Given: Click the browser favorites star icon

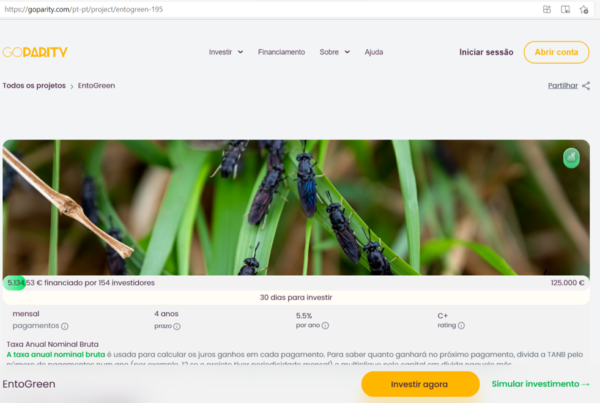Looking at the screenshot, I should click(584, 10).
